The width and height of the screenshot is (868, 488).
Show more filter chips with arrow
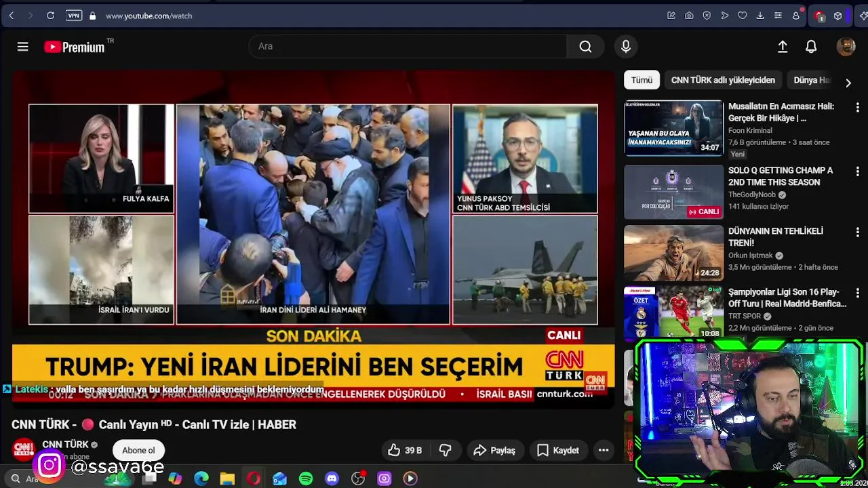848,83
